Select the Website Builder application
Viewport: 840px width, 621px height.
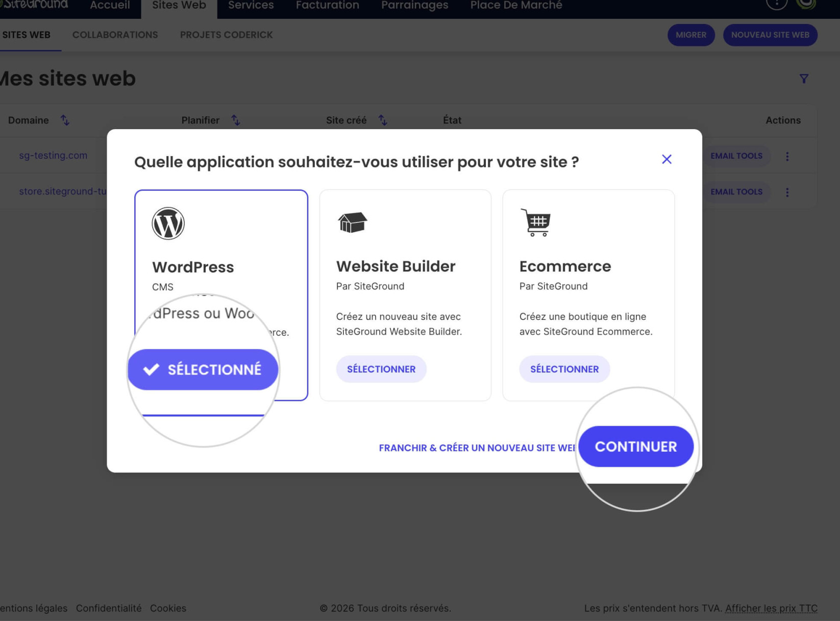point(381,369)
